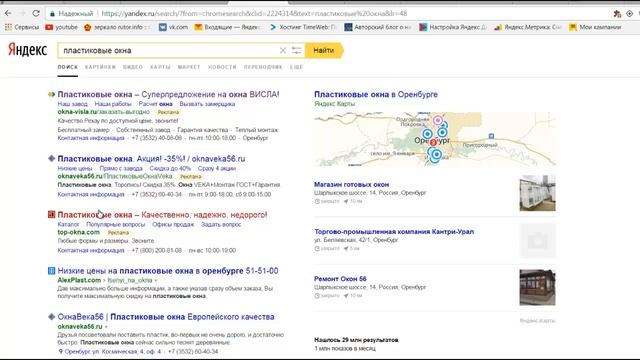Viewport: 640px width, 360px height.
Task: Select the Поиск tab
Action: 67,67
